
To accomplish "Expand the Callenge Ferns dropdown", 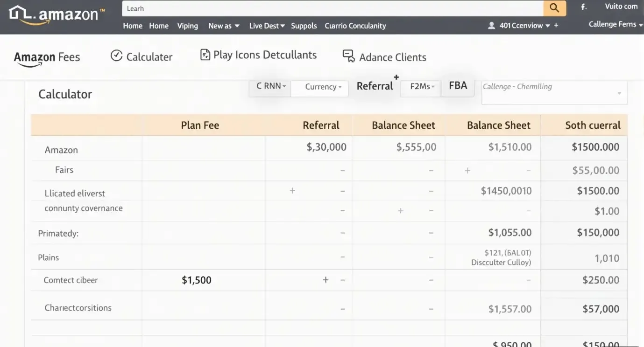I will [615, 24].
